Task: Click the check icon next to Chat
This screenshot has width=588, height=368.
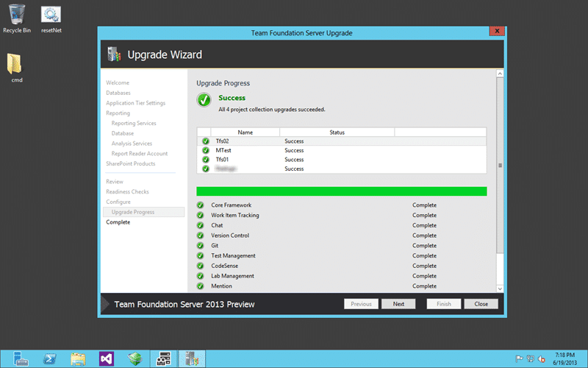Action: (x=200, y=225)
